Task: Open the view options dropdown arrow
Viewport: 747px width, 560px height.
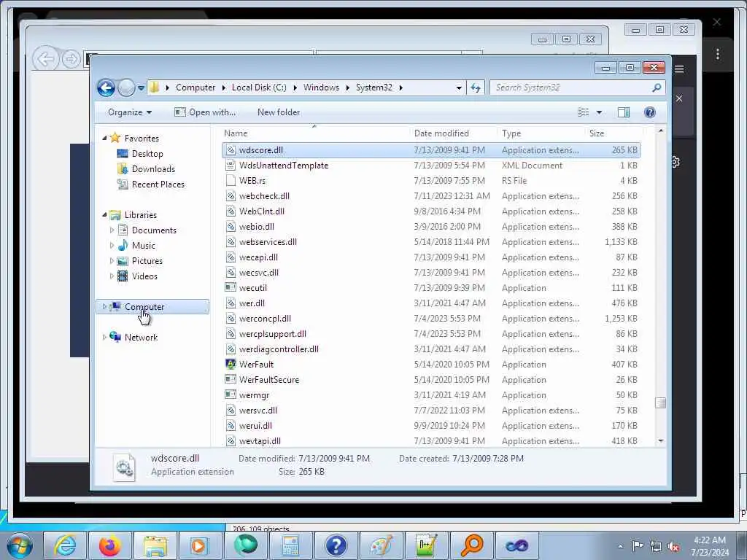Action: point(600,112)
